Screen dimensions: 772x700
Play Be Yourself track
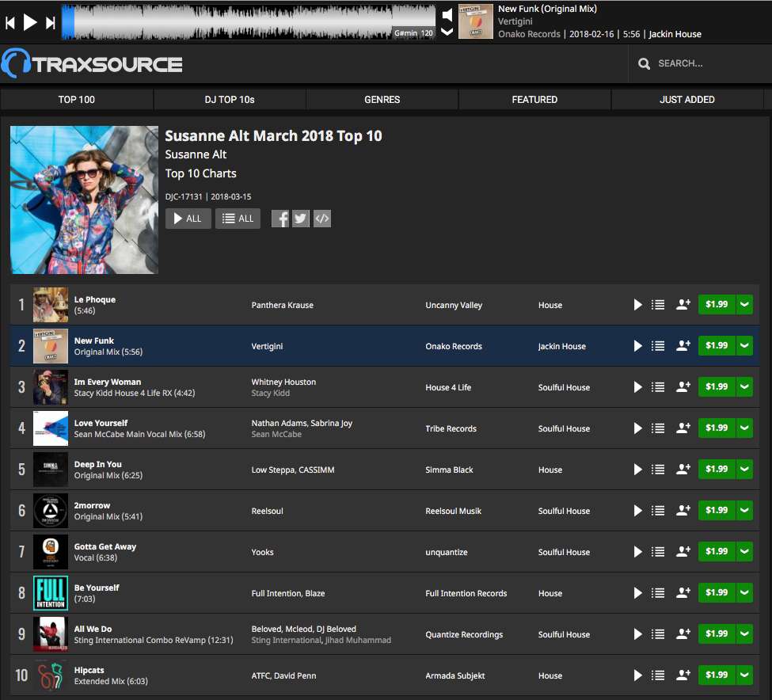point(637,593)
